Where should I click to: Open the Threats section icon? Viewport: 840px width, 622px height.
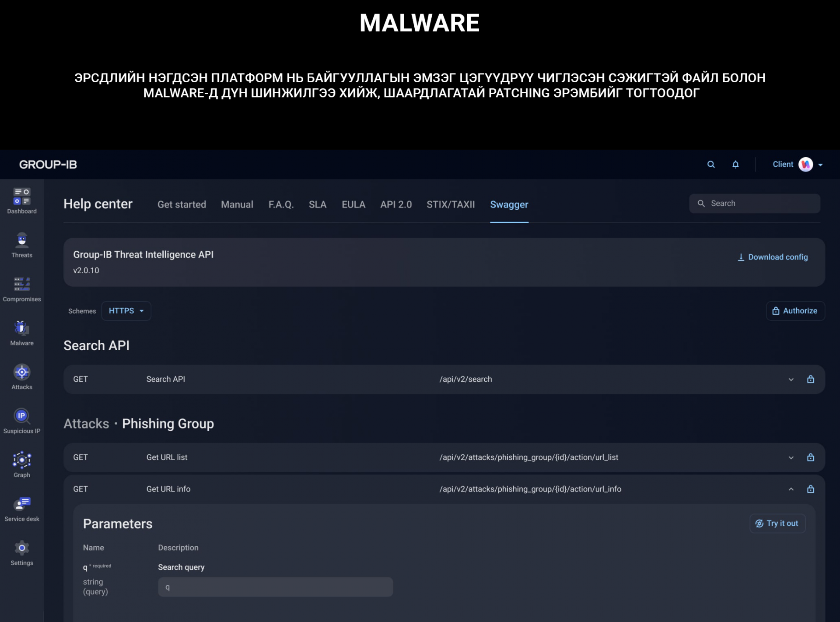coord(22,240)
